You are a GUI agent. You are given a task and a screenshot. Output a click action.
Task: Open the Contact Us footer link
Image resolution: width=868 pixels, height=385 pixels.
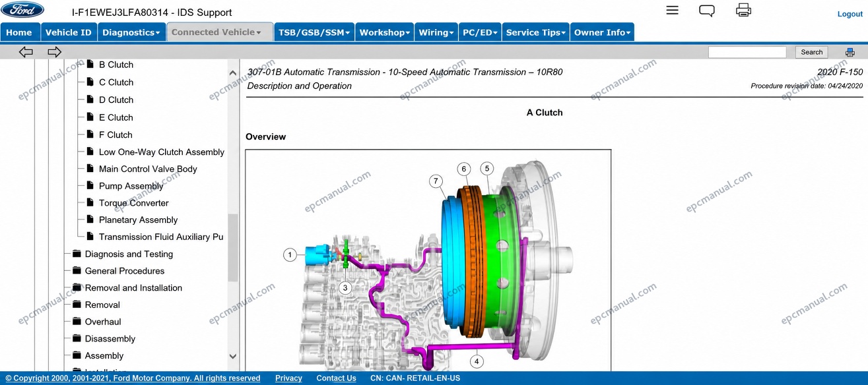pos(336,378)
